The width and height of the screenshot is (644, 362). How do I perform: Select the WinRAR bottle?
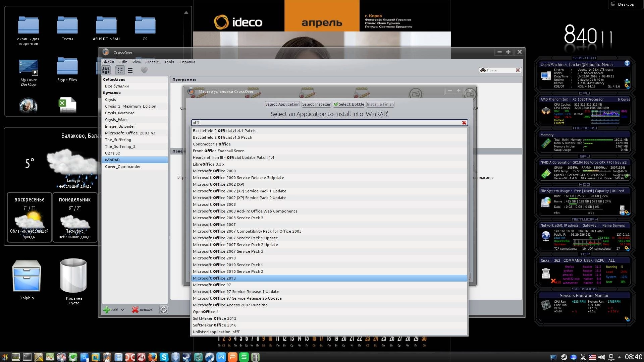point(135,160)
